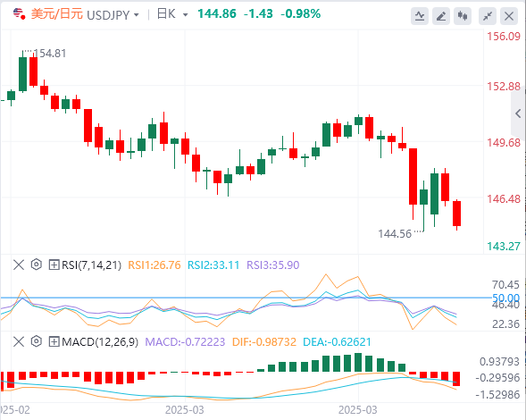Screen dimensions: 526x420
Task: Click the 149.68 price axis label
Action: coord(504,143)
